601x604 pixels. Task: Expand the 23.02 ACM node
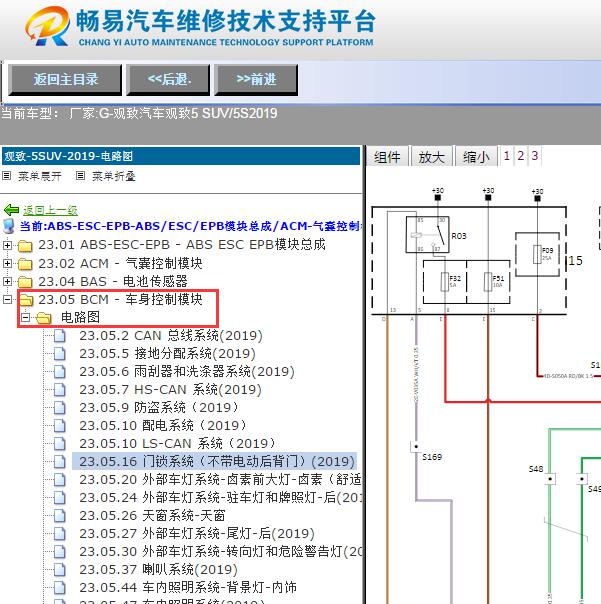point(7,263)
